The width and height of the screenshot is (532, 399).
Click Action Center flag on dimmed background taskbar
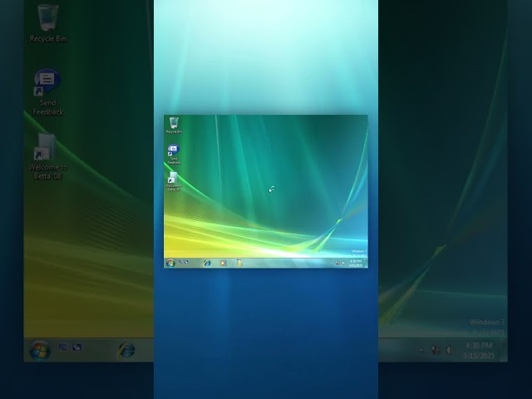pos(436,350)
